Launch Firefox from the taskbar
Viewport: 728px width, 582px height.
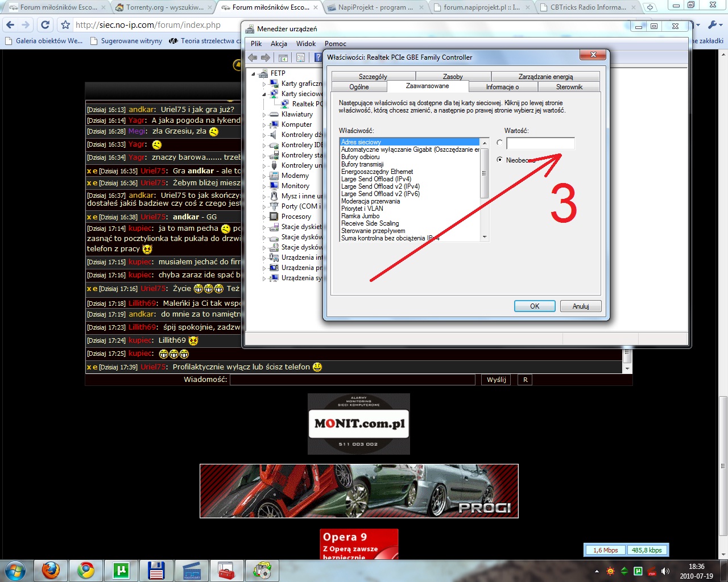tap(51, 570)
